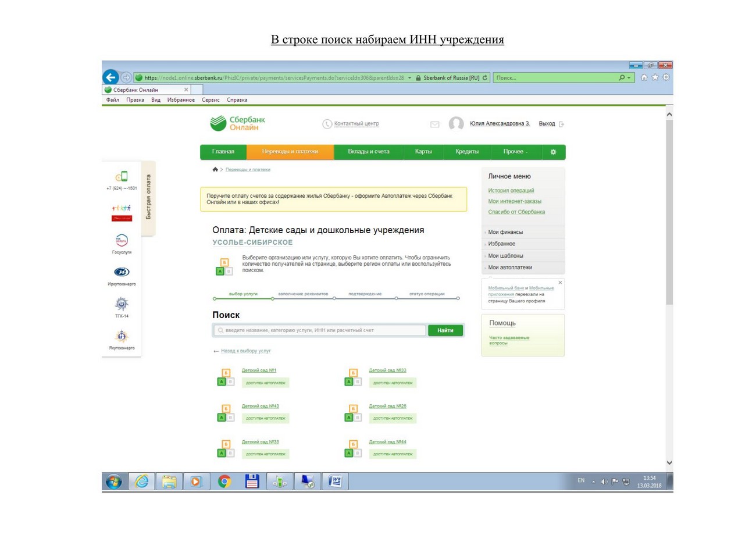
Task: Click the search magnifier in browser search box
Action: click(x=622, y=78)
